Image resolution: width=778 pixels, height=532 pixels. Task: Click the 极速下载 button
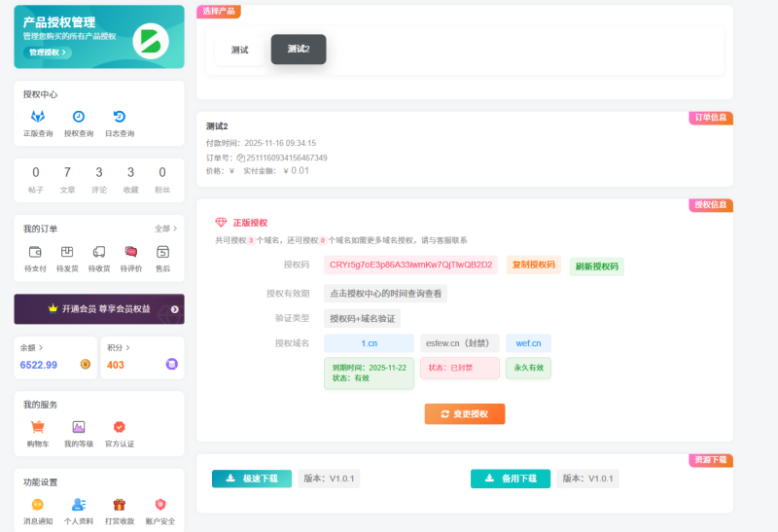[252, 479]
